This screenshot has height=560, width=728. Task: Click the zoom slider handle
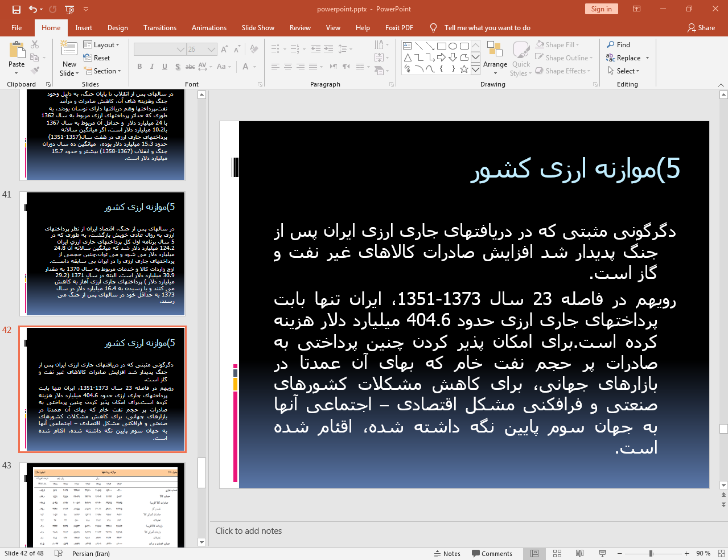651,554
